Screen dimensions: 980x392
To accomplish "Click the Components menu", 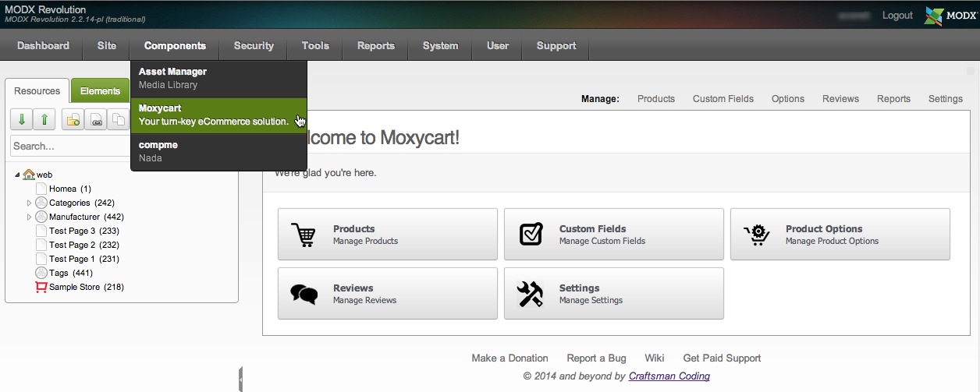I will click(x=175, y=46).
